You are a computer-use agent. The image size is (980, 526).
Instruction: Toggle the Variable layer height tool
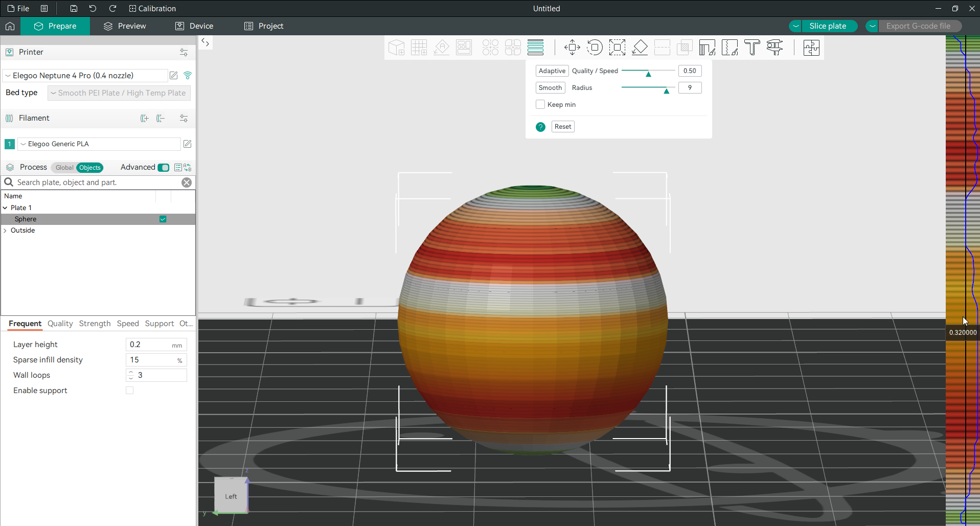[x=535, y=48]
